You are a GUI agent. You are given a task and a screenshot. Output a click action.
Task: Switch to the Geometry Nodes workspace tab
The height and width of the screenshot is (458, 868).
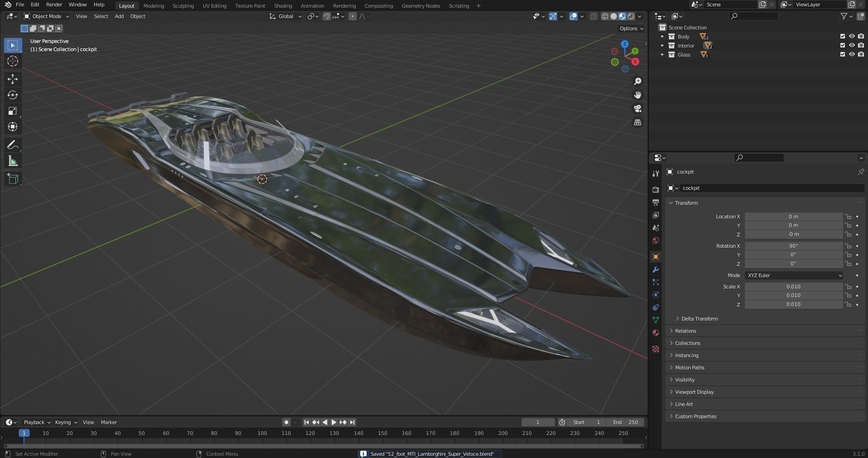point(420,6)
